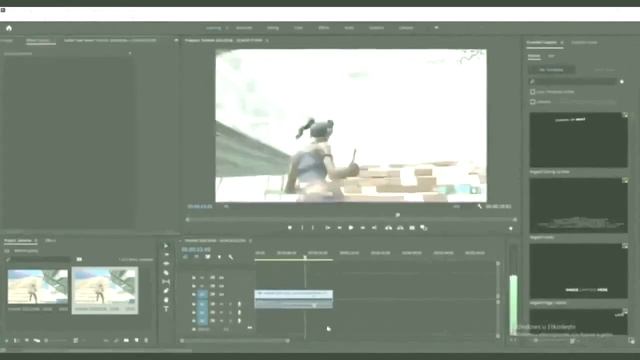Screen dimensions: 640x360
Task: Click Add Marker in Program monitor transport
Action: (290, 228)
